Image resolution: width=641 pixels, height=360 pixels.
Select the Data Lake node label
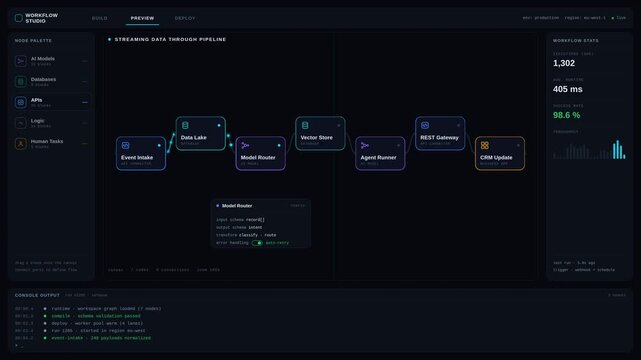click(x=193, y=138)
